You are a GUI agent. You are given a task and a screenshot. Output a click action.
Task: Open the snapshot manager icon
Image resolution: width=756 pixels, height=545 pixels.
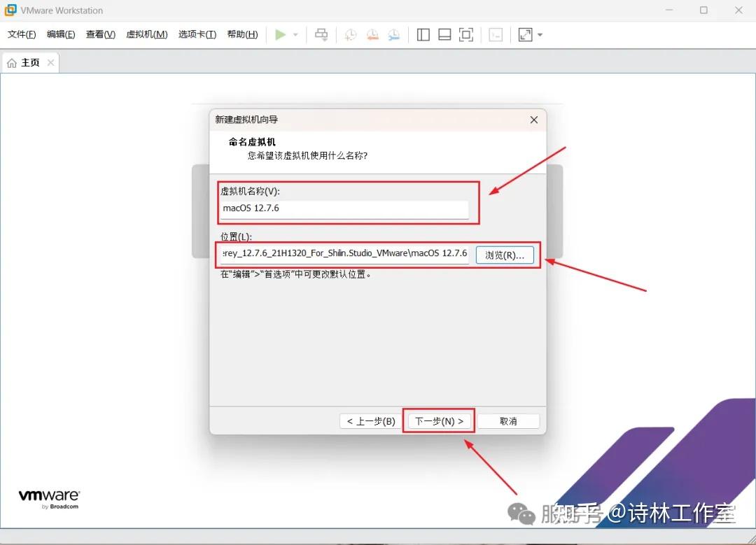[x=394, y=35]
